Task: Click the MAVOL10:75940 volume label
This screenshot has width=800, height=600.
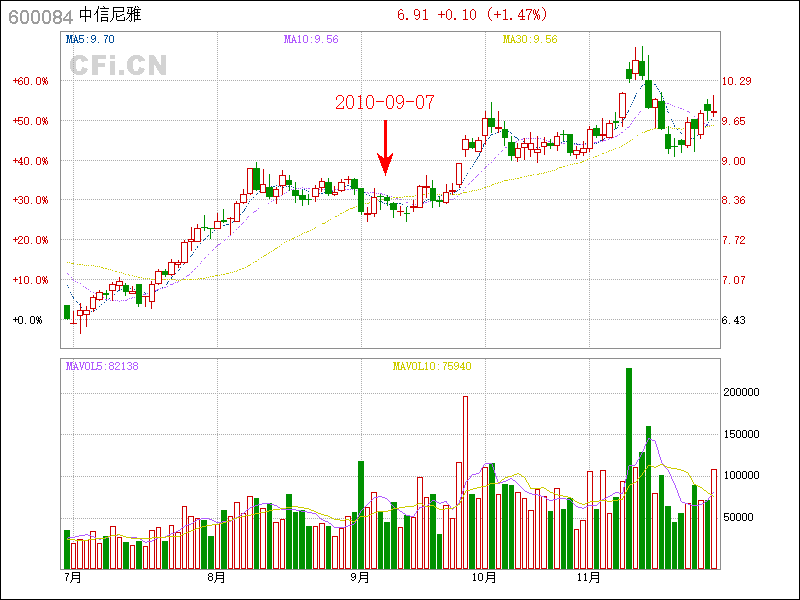Action: [432, 366]
